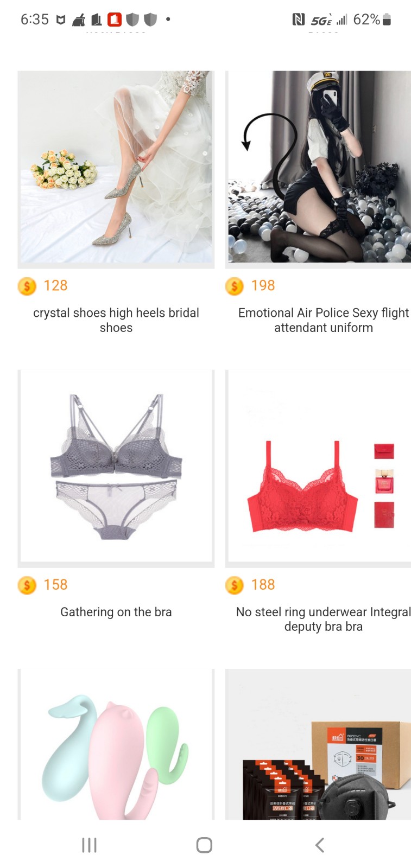The image size is (411, 868).
Task: Open crystal bridal high heels product image
Action: coord(116,169)
